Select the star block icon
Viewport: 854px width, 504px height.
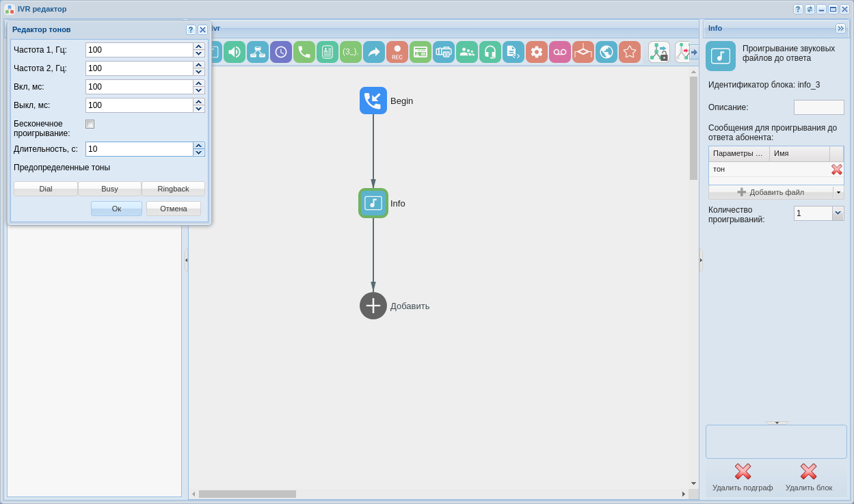630,52
